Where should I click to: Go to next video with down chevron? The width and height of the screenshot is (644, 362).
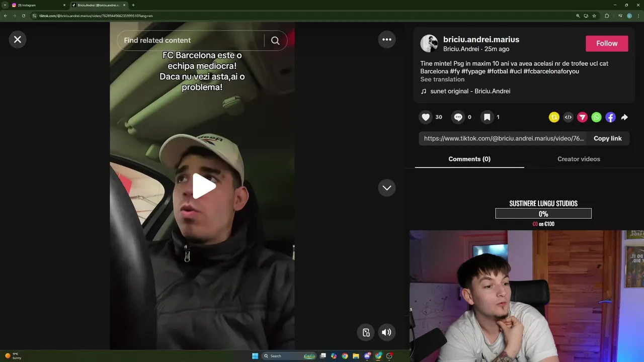(387, 188)
